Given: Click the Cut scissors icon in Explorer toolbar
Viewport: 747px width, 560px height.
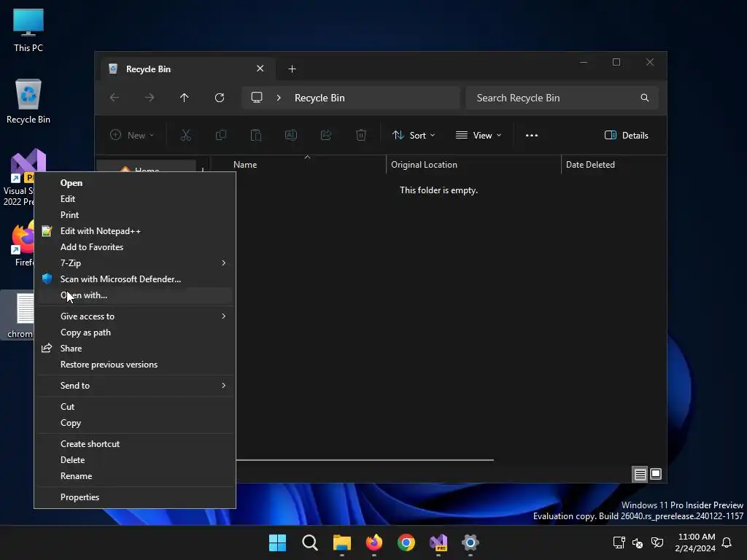Looking at the screenshot, I should 186,135.
